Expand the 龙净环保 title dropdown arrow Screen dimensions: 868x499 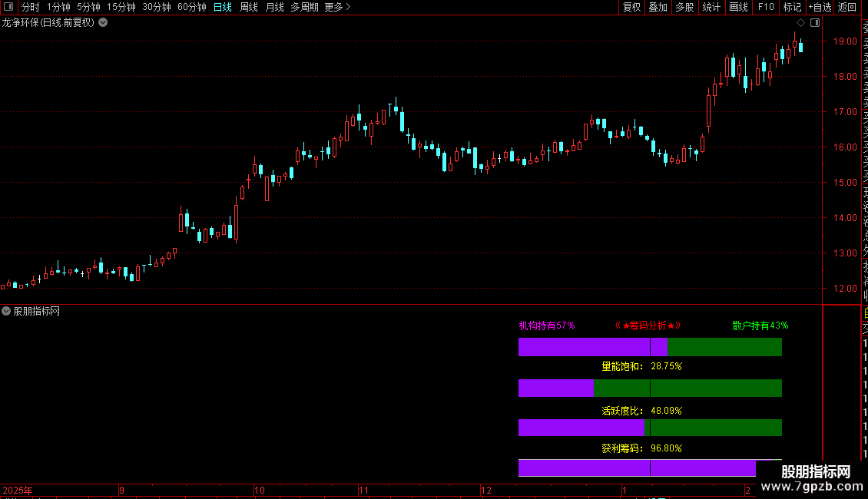click(103, 23)
